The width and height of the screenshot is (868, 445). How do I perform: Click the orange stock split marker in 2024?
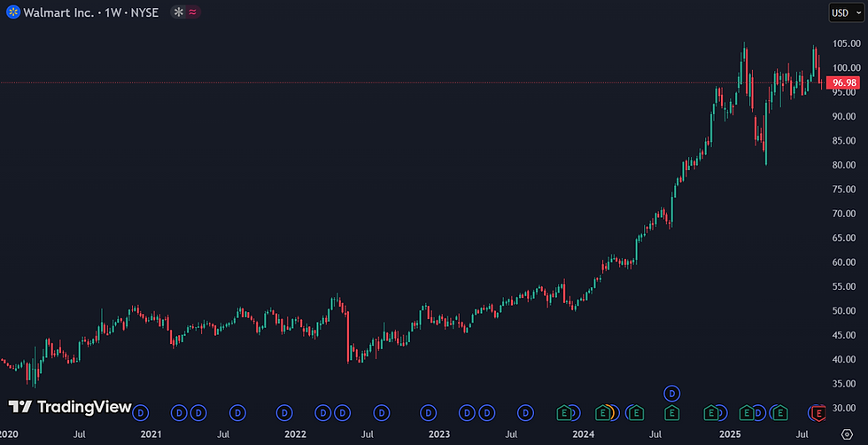coord(613,411)
